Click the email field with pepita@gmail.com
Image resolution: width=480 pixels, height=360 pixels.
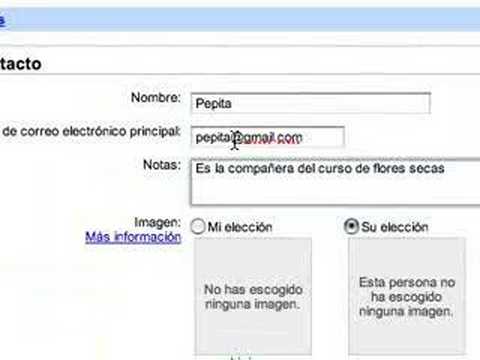(x=267, y=137)
